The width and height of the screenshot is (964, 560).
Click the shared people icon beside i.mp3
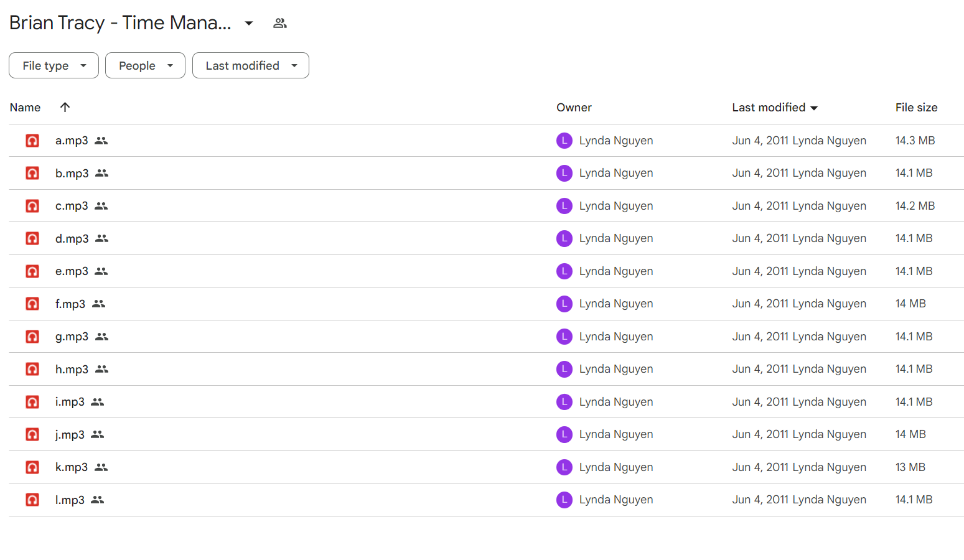98,402
